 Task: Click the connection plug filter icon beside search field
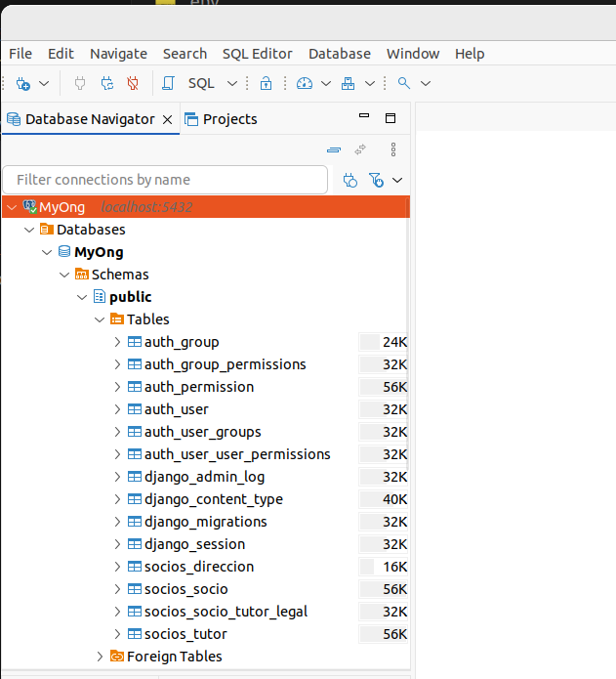(x=349, y=180)
